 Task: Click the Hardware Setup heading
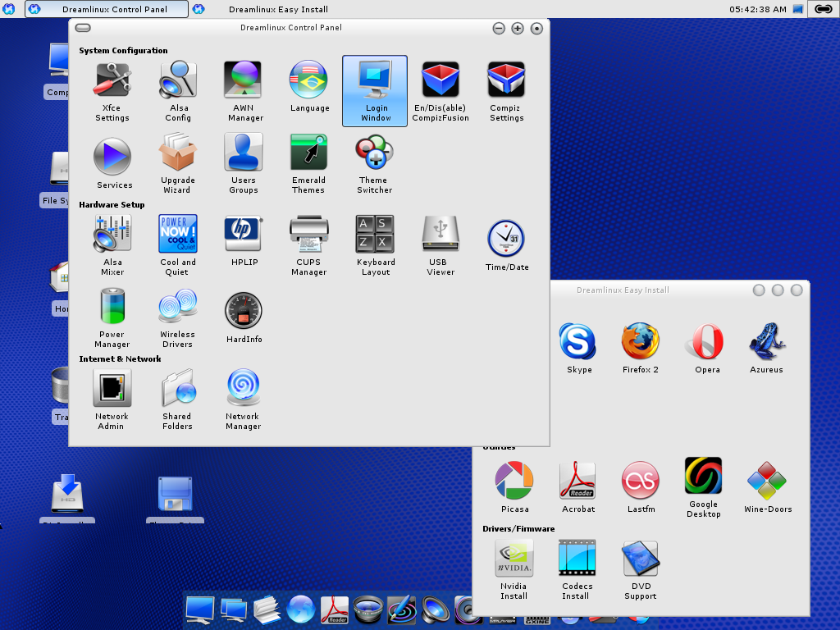point(112,204)
